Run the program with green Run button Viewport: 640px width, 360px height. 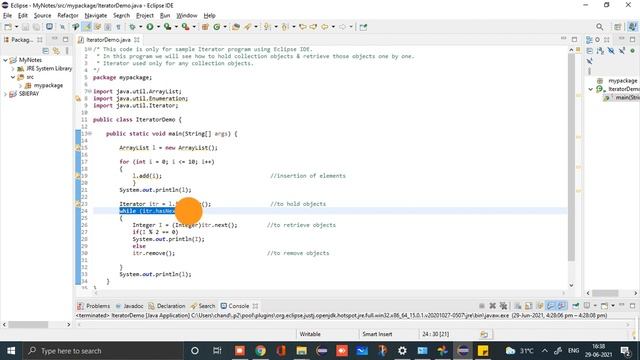(150, 27)
